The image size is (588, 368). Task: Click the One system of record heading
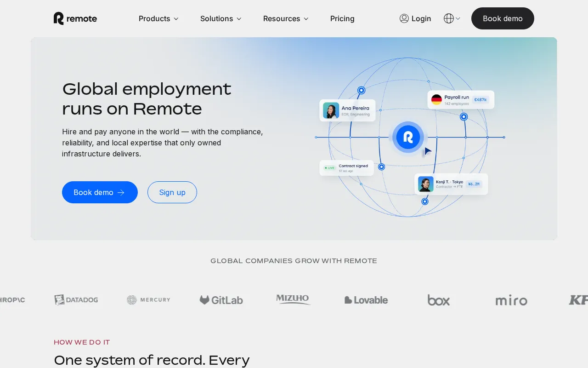coord(152,360)
